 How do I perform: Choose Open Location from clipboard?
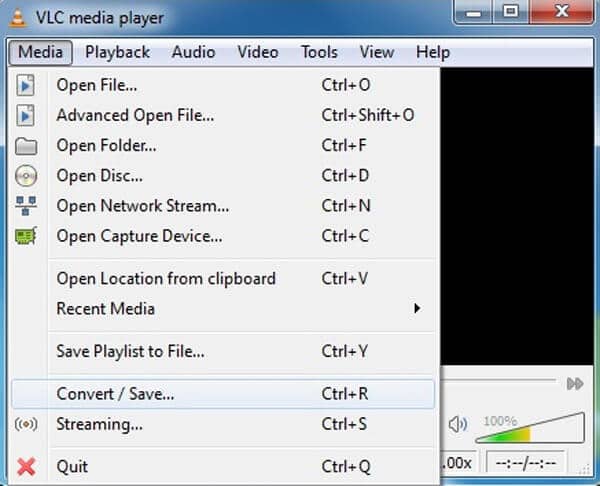click(x=223, y=279)
